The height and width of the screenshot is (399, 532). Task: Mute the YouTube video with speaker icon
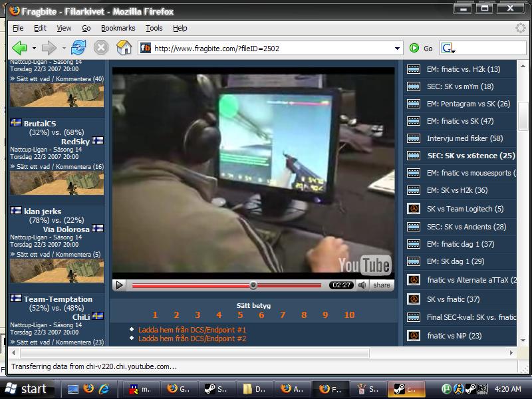362,285
